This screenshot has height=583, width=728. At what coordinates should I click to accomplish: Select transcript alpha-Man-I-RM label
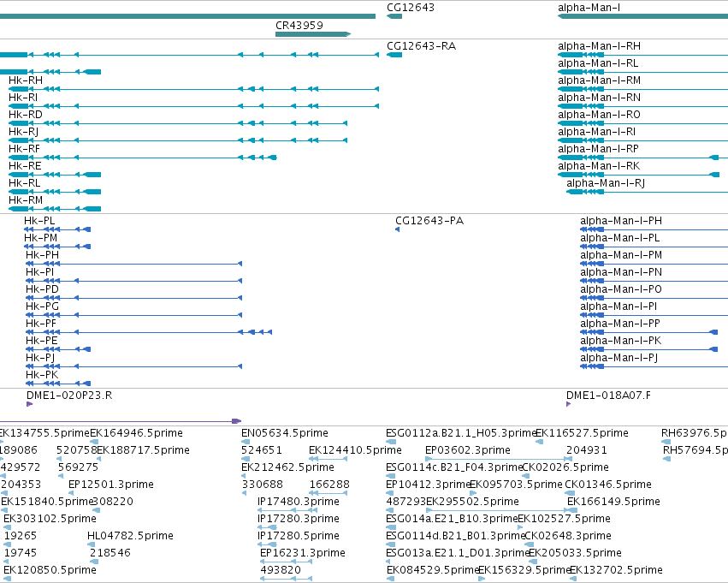[599, 80]
